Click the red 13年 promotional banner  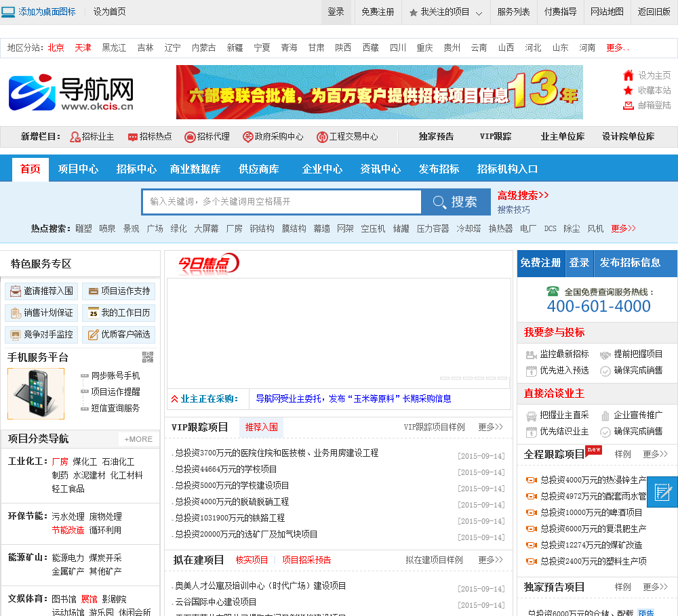click(380, 92)
